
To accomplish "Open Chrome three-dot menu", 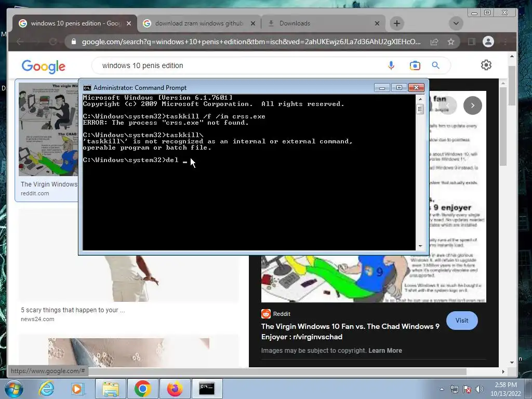I will [505, 42].
